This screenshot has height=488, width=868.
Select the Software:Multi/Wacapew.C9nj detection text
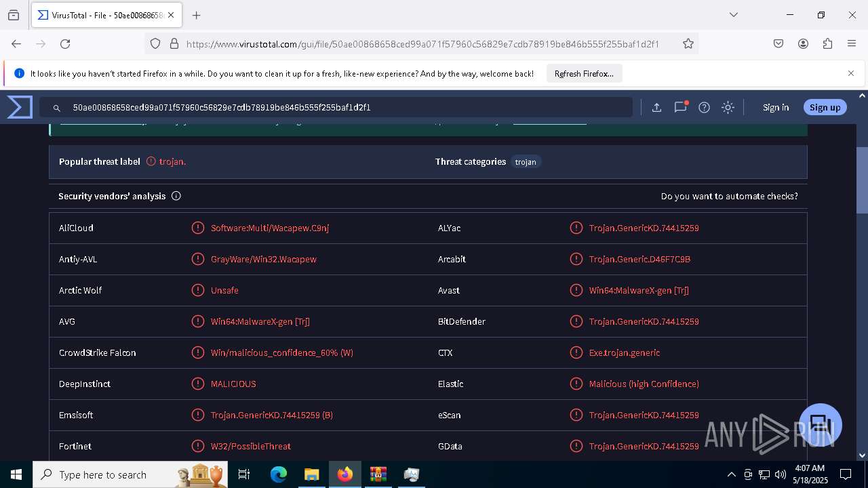[x=270, y=228]
